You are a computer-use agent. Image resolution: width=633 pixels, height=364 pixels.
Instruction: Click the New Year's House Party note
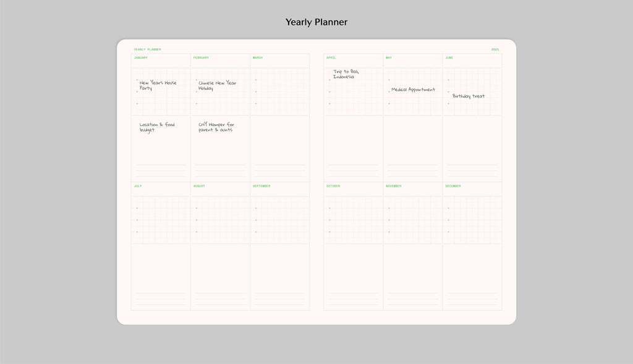pyautogui.click(x=158, y=85)
